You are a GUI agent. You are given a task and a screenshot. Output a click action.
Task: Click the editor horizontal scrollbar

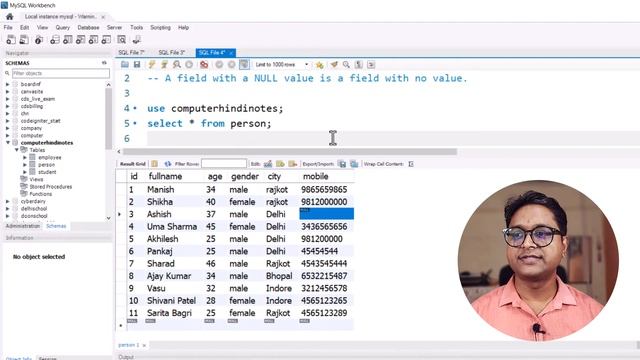[290, 151]
